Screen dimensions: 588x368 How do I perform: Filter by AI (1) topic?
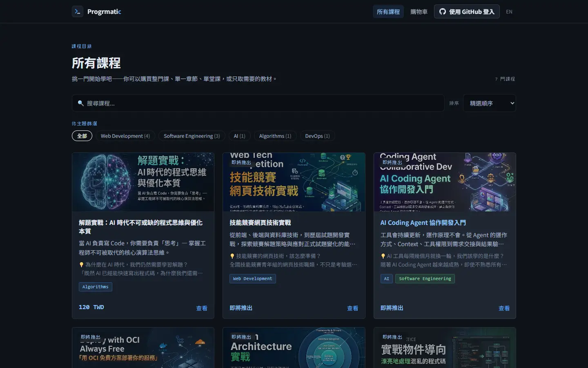click(240, 136)
